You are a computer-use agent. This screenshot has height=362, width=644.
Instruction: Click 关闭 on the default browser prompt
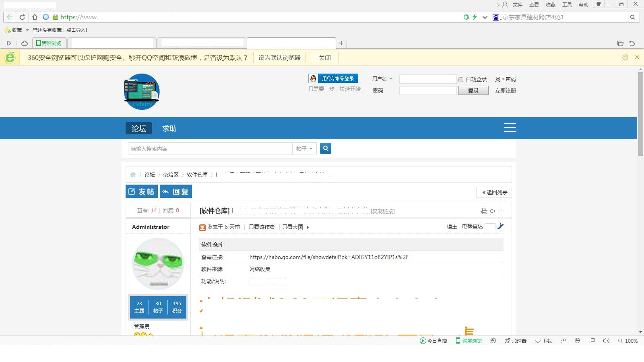325,58
